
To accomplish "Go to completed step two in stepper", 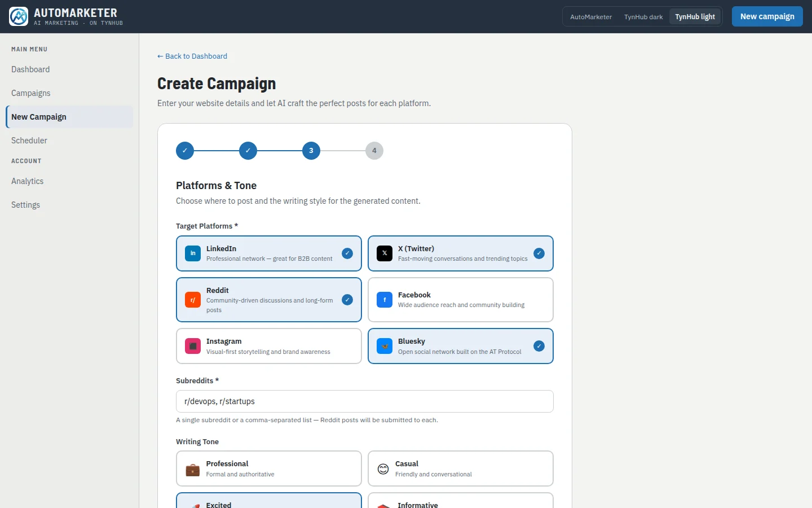I will pyautogui.click(x=248, y=151).
